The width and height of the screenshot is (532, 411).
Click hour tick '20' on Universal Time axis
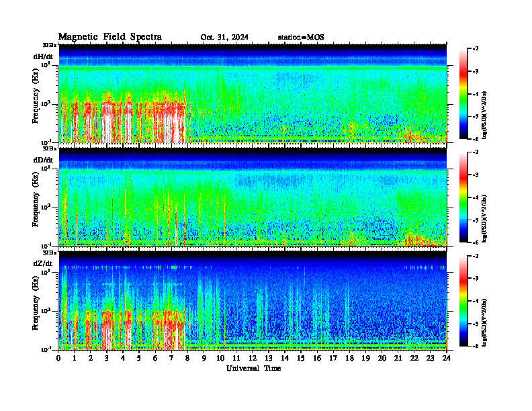tap(382, 358)
